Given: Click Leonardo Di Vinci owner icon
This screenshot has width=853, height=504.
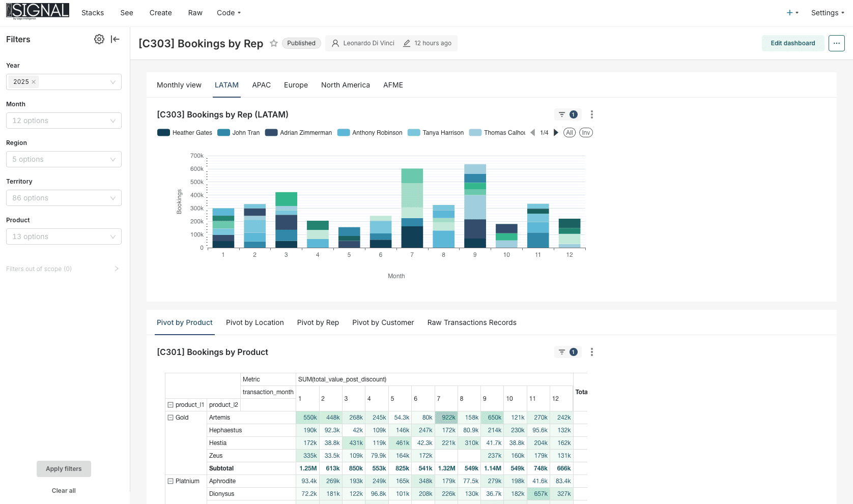Looking at the screenshot, I should (x=335, y=43).
